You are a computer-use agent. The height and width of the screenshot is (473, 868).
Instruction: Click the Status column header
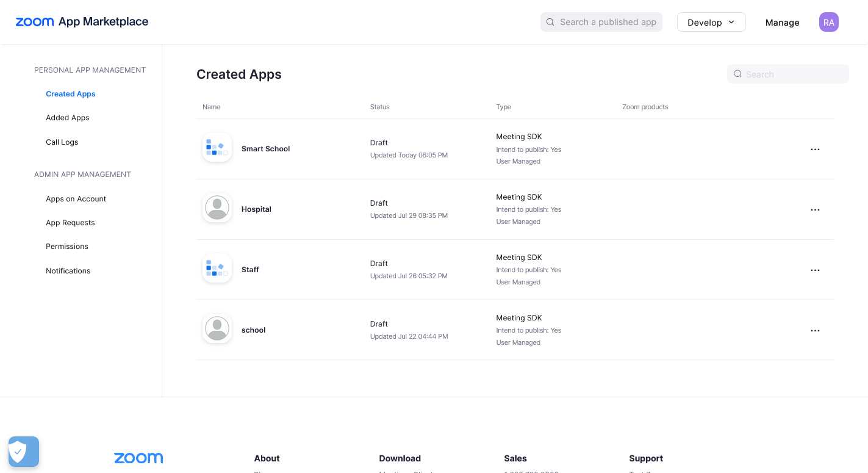(x=379, y=107)
